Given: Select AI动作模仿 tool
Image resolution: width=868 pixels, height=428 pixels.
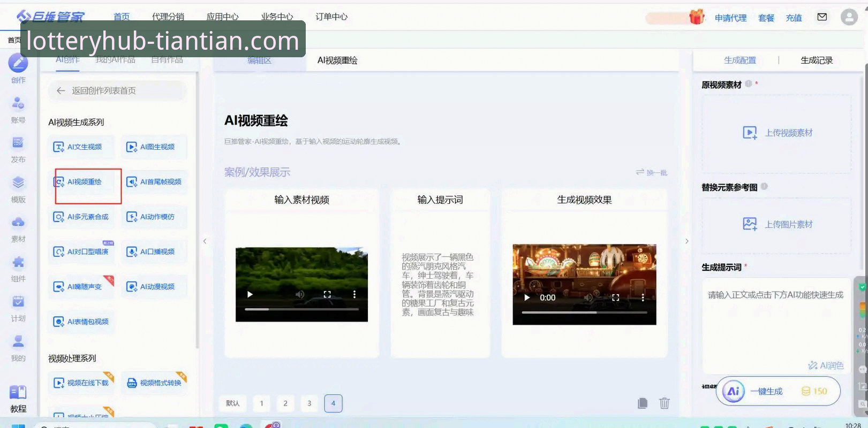Looking at the screenshot, I should [x=155, y=217].
